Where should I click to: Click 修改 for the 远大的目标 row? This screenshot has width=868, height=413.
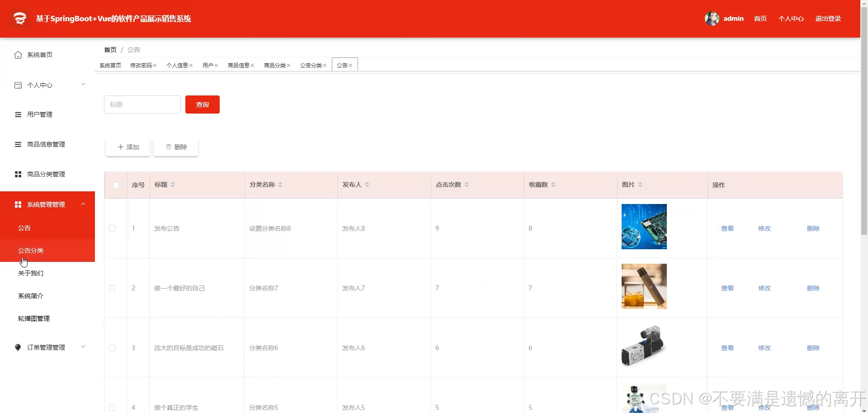point(764,348)
